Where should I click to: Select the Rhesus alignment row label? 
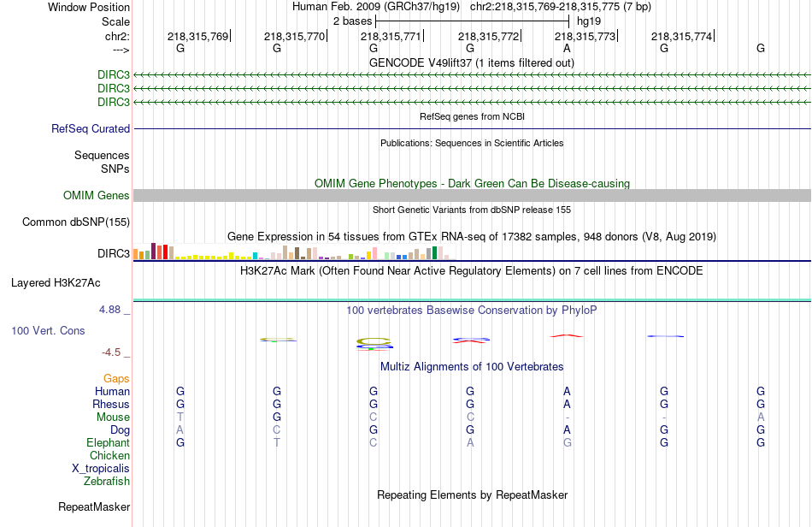coord(111,404)
